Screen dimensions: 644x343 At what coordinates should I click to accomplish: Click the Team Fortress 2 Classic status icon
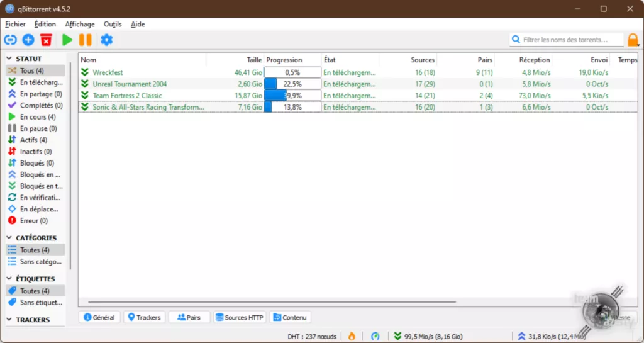point(85,95)
